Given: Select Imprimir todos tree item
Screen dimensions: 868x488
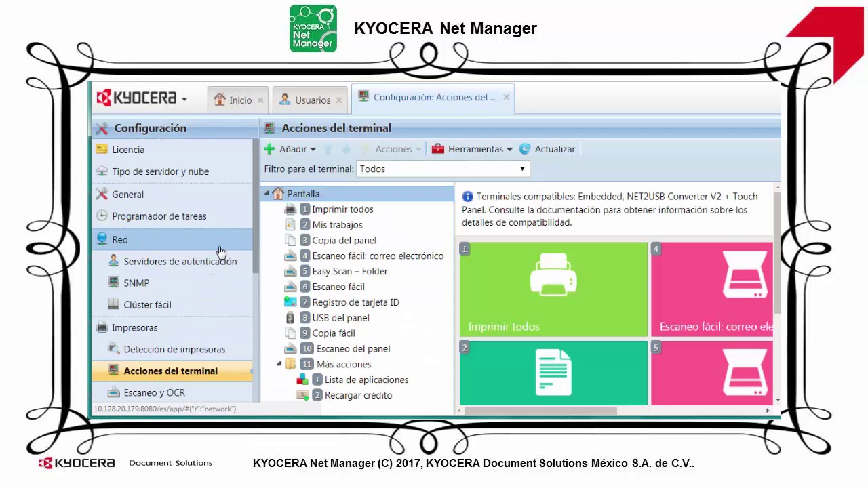Looking at the screenshot, I should pyautogui.click(x=342, y=209).
